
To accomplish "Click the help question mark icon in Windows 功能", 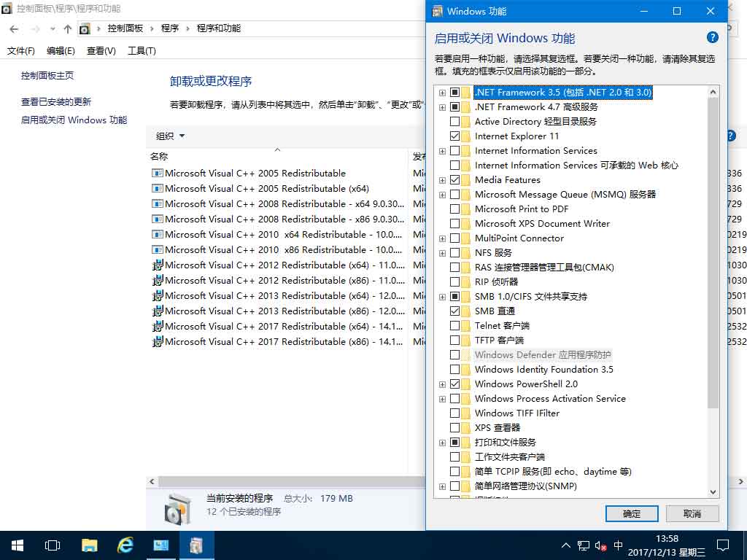I will (712, 38).
